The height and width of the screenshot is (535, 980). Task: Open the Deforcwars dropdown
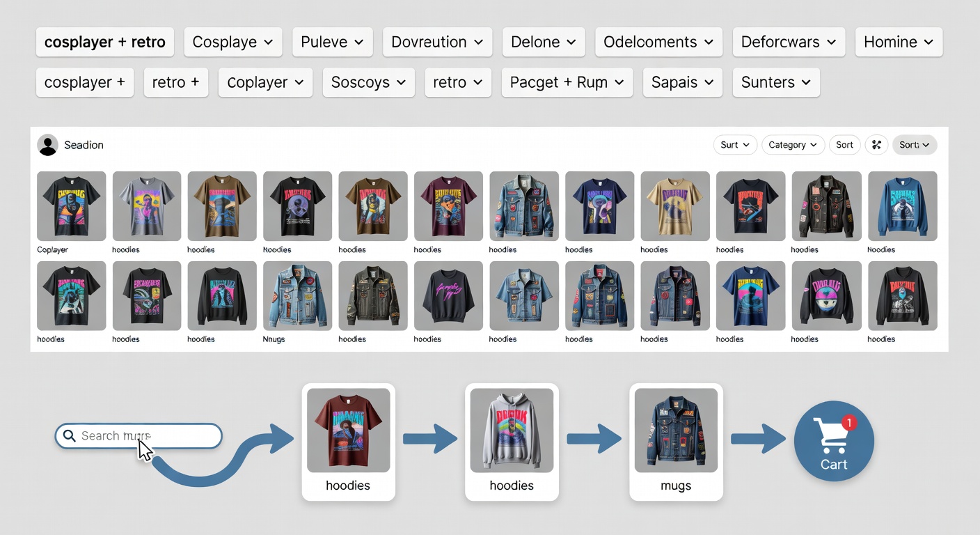coord(789,42)
